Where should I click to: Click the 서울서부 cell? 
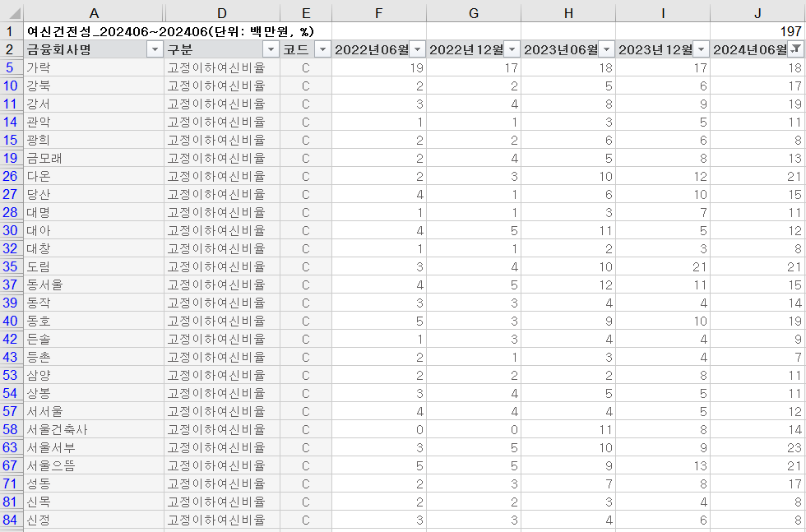point(94,447)
